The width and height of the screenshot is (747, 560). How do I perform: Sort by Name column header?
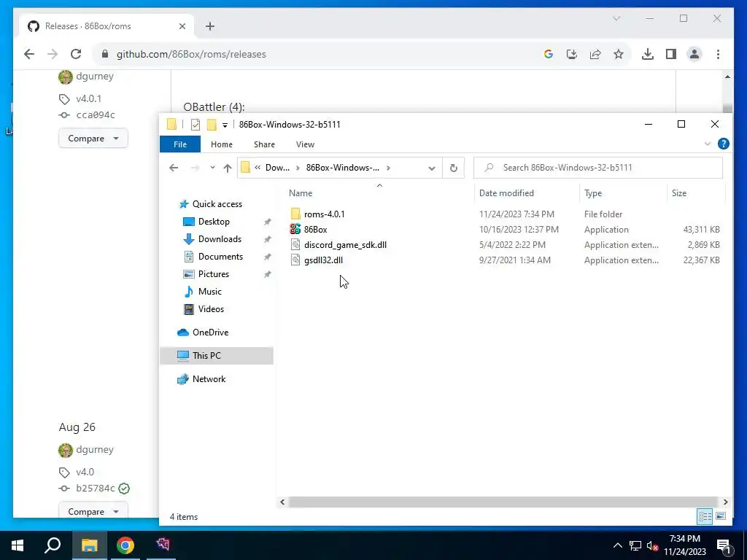[x=301, y=193]
